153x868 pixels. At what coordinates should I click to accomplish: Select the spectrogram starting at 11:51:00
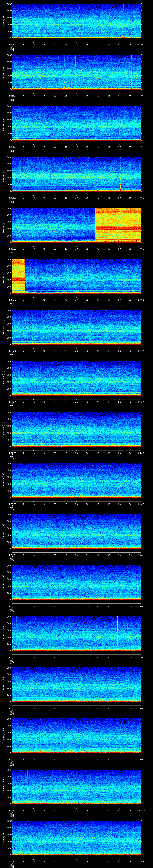tap(76, 378)
